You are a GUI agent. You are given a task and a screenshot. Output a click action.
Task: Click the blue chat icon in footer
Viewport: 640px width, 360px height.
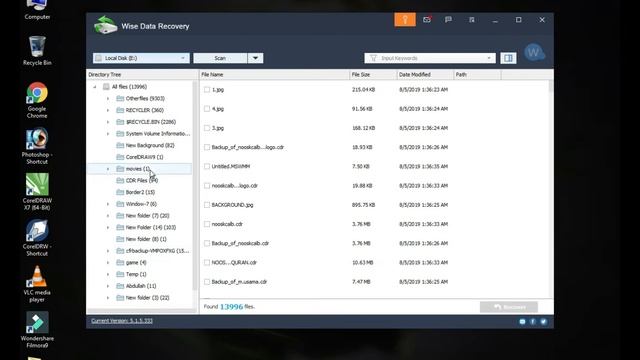pyautogui.click(x=522, y=322)
